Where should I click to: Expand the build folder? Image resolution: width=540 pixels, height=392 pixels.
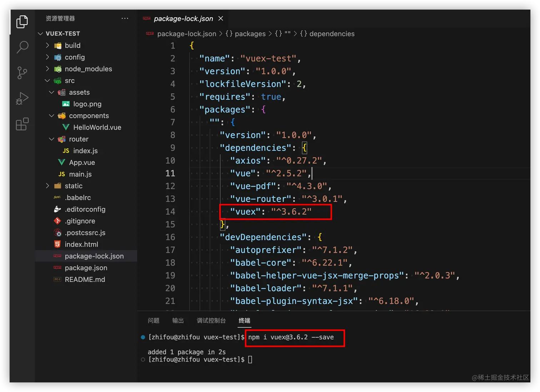pyautogui.click(x=47, y=45)
